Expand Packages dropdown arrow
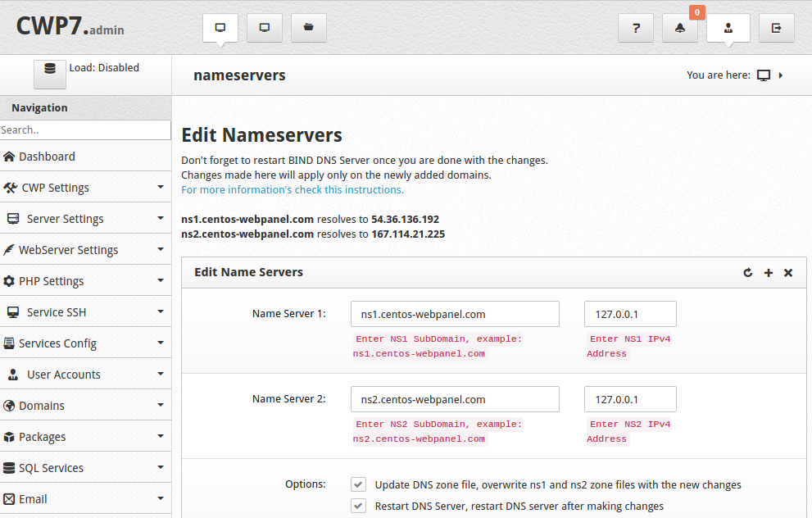This screenshot has width=812, height=518. 161,436
